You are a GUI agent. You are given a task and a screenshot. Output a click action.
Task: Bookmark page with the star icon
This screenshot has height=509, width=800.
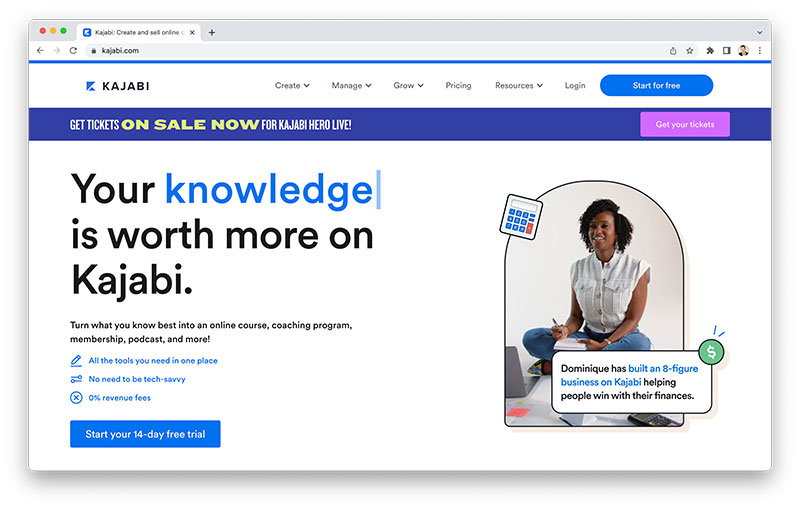coord(690,50)
